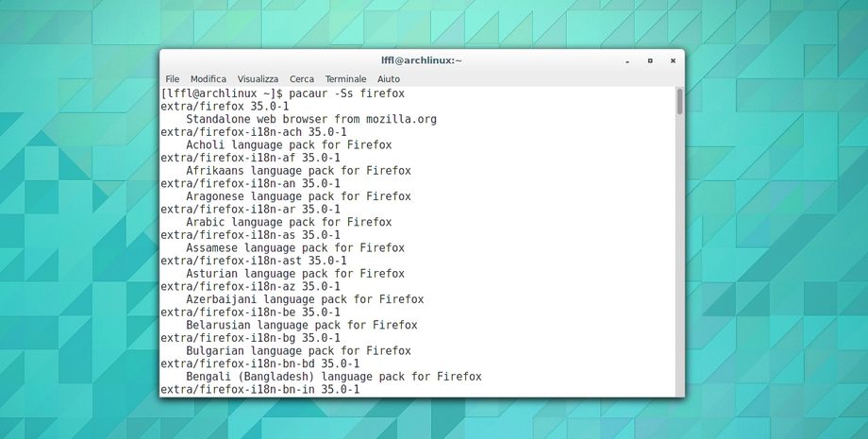Viewport: 868px width, 439px height.
Task: Click the lffl@archlinux:~ window title bar
Action: 421,60
